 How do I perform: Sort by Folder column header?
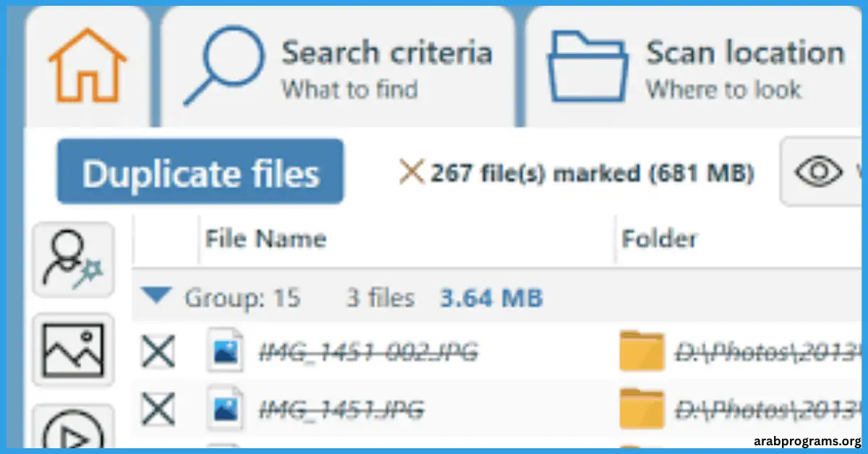click(660, 239)
